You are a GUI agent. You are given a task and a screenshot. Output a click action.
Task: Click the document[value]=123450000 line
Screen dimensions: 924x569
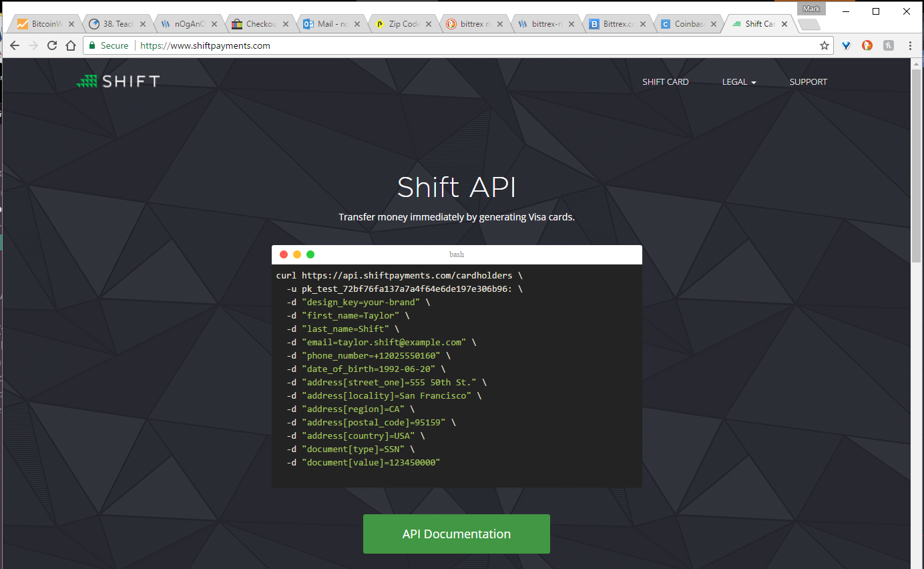(x=363, y=462)
